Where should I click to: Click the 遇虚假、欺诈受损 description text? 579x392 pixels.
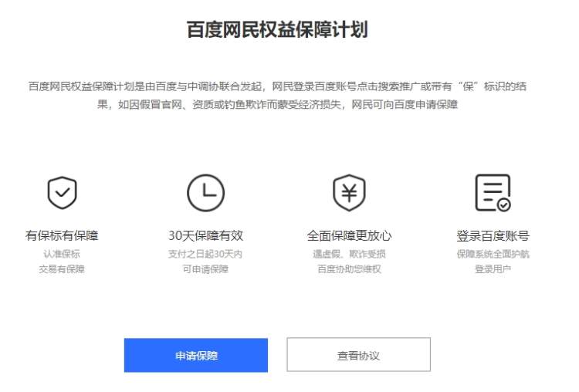[x=349, y=254]
